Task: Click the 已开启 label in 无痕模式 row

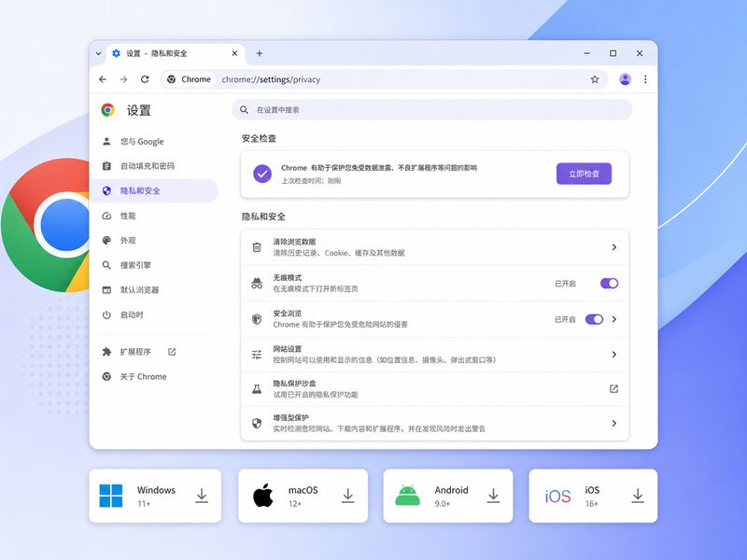Action: pos(565,284)
